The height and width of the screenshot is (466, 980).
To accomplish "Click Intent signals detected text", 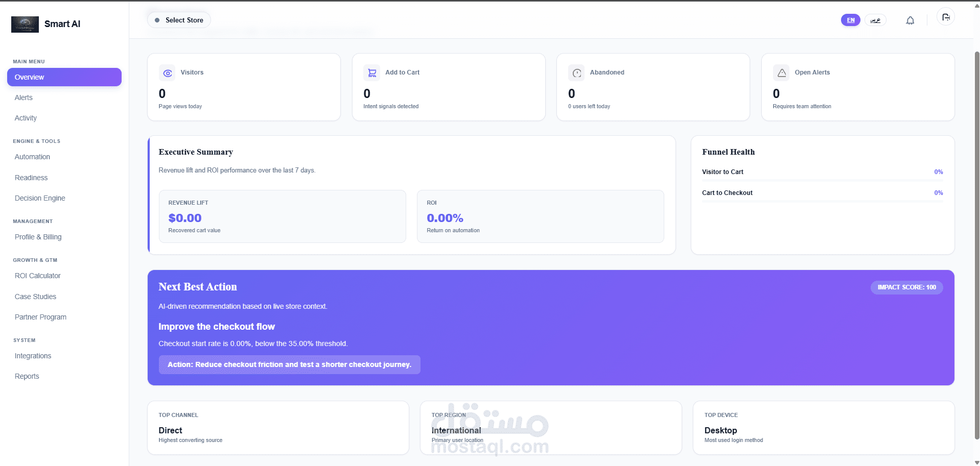I will click(391, 106).
